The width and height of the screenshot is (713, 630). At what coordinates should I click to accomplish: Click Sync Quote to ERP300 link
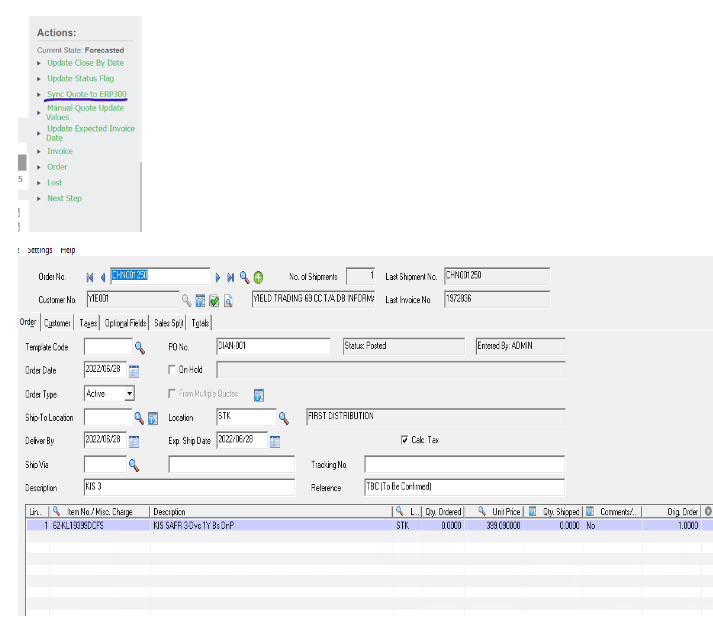(86, 94)
